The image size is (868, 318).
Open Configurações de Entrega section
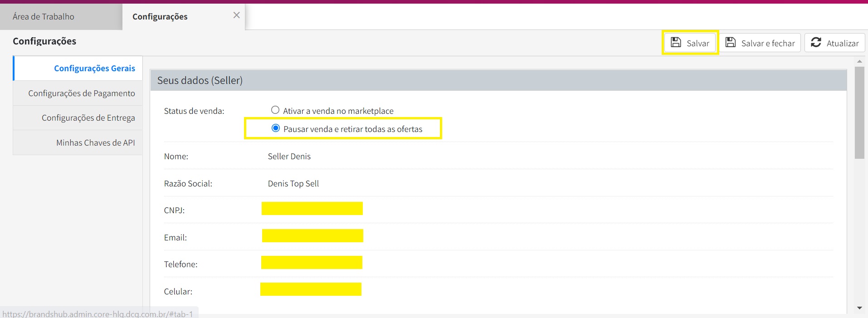78,117
